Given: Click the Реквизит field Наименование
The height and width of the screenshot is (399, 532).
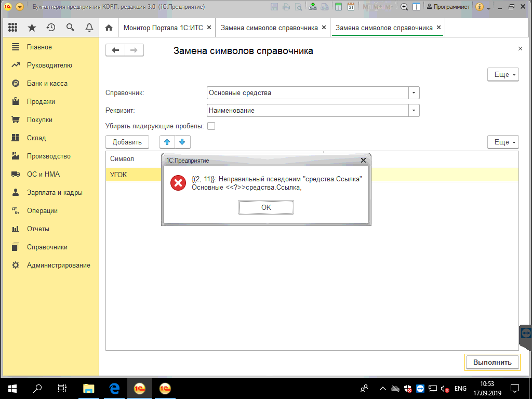Looking at the screenshot, I should click(x=308, y=110).
